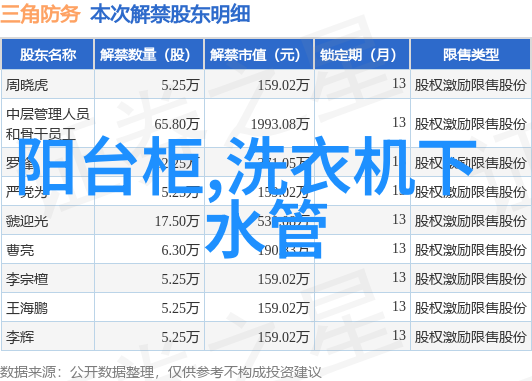Click the 三角防务 title text

(x=40, y=14)
